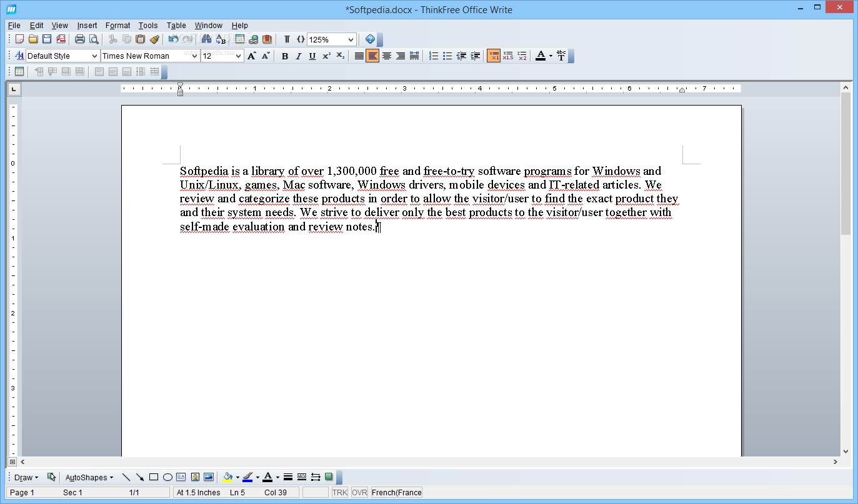Toggle underline formatting
858x504 pixels.
click(312, 56)
